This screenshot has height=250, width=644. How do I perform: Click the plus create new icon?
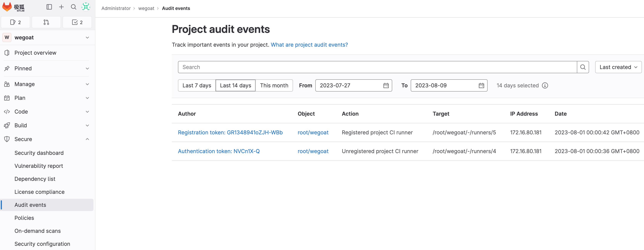tap(61, 7)
